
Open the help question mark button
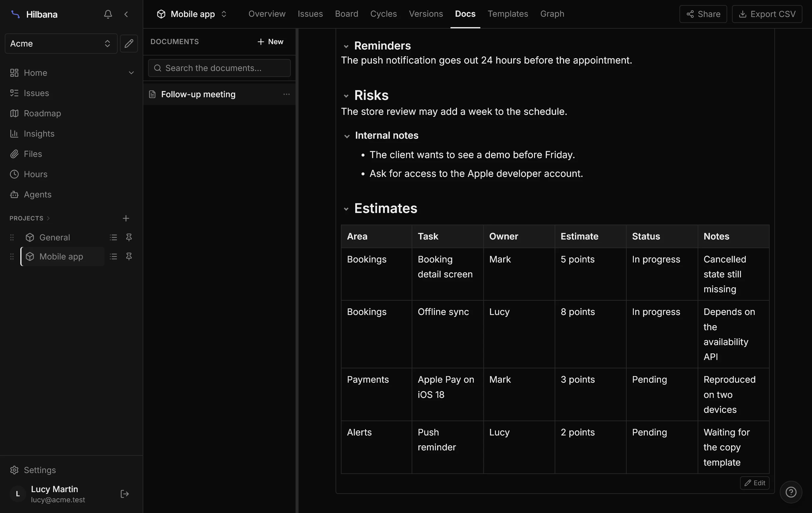pyautogui.click(x=791, y=492)
